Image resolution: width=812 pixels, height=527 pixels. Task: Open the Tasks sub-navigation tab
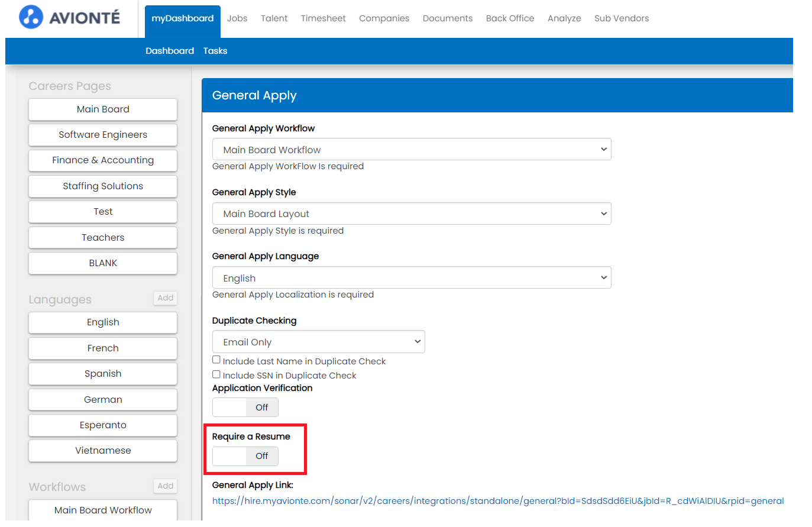[x=215, y=51]
